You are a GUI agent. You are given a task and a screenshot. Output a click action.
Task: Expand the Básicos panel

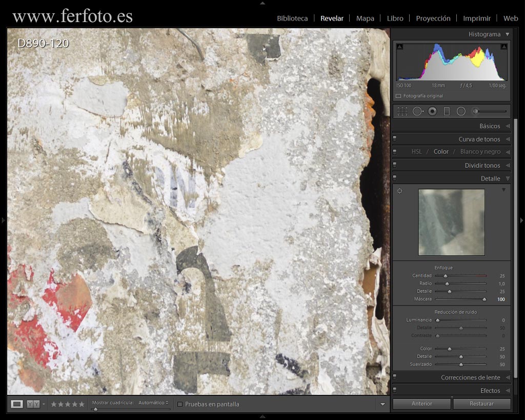coord(508,126)
